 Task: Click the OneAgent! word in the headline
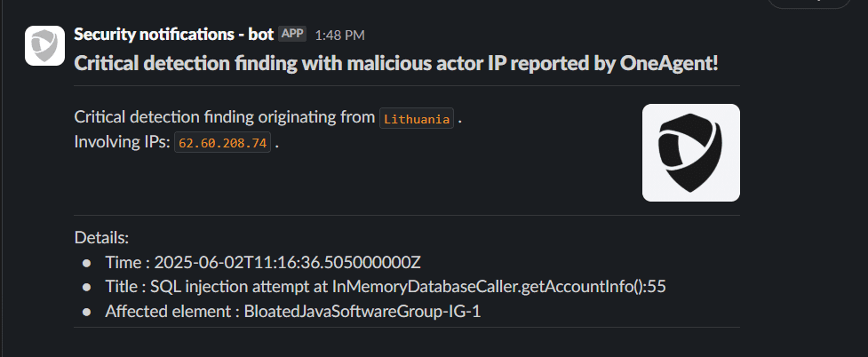click(669, 64)
